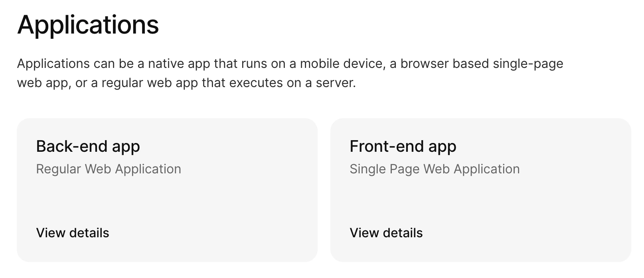Click the first line of the description paragraph
The image size is (644, 278).
click(290, 64)
